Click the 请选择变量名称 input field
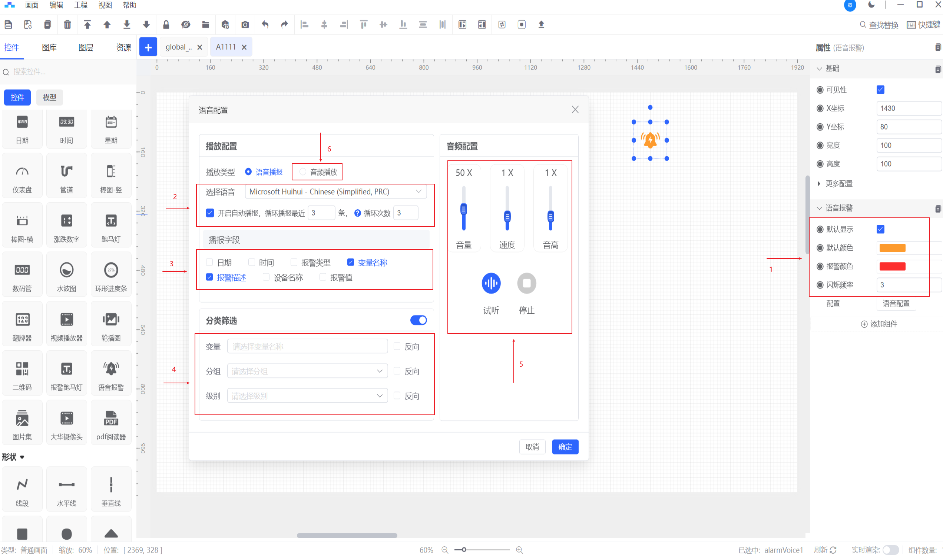 pos(307,346)
